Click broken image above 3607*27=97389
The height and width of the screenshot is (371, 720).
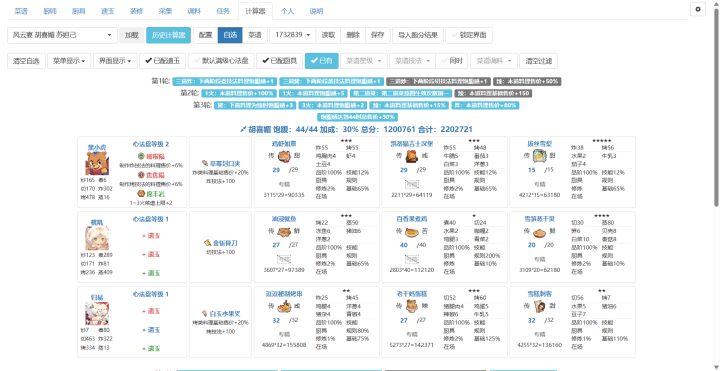pos(284,259)
